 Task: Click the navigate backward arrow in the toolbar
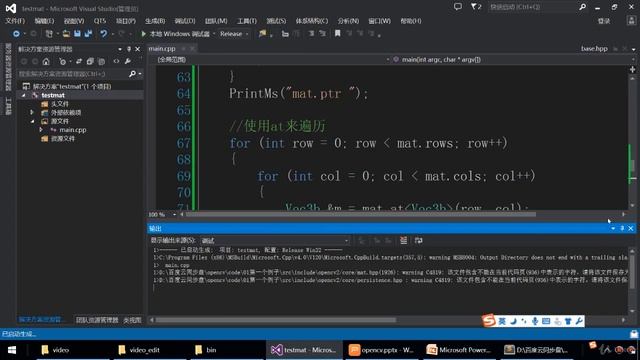point(16,34)
